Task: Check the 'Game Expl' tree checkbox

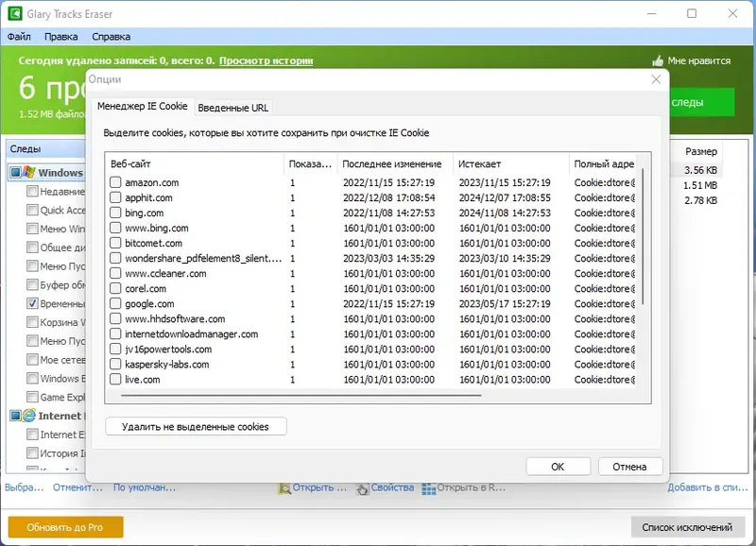Action: click(32, 397)
